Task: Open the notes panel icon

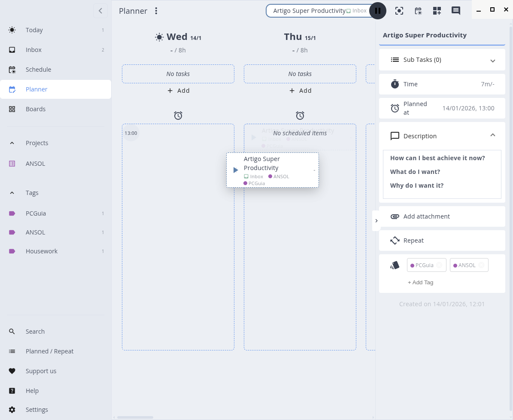Action: click(456, 11)
